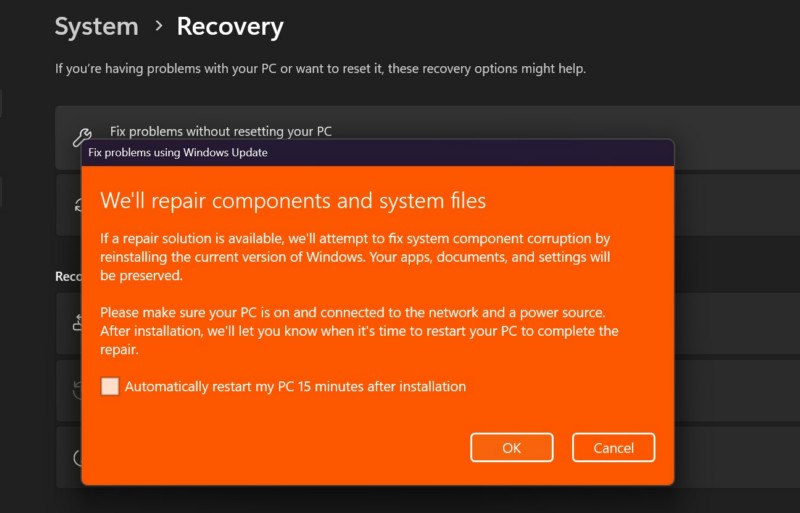Click the paragraph about network and power source
800x513 pixels.
[359, 331]
